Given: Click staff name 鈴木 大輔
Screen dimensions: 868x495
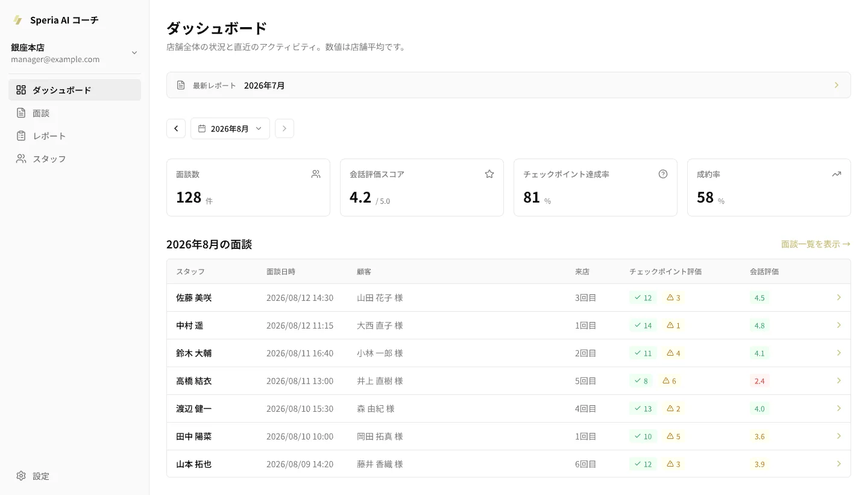Looking at the screenshot, I should pos(194,353).
